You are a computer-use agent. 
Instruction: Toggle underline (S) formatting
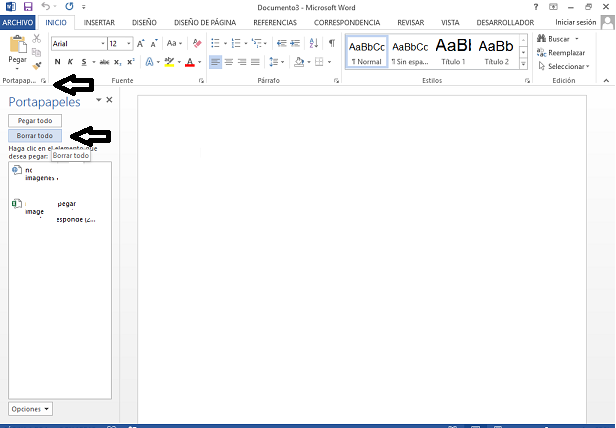pyautogui.click(x=84, y=62)
